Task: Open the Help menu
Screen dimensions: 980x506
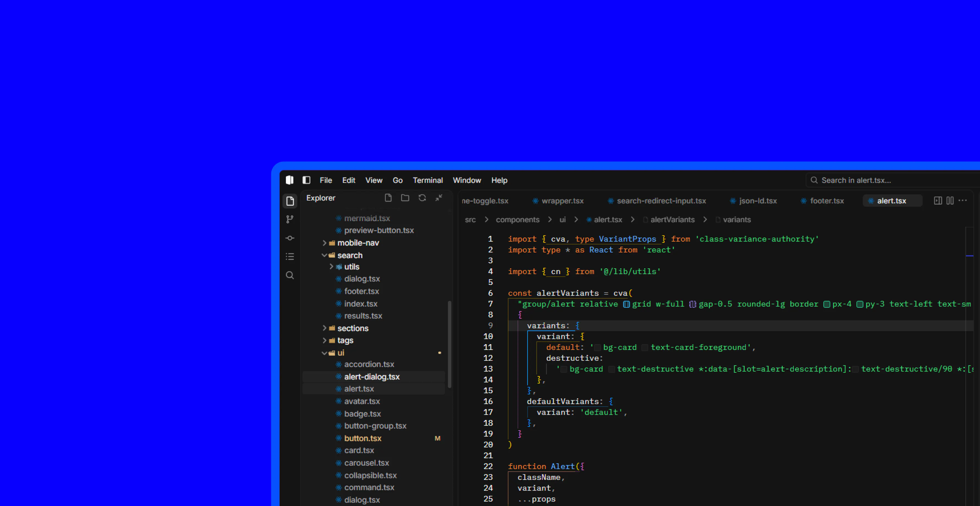Action: [499, 180]
